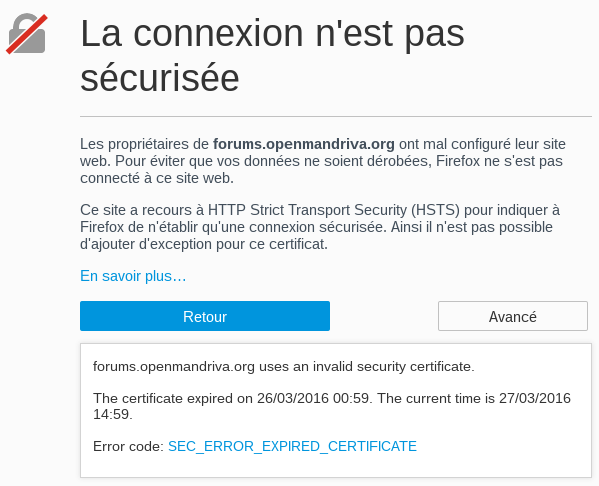Open the 'En savoir plus…' link

133,276
